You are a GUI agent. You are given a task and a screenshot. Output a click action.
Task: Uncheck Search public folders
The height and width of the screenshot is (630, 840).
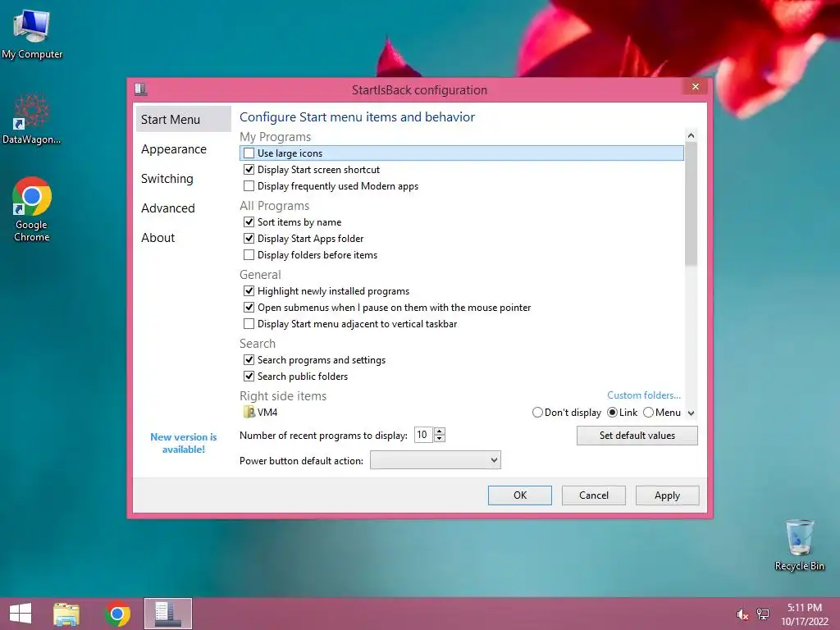click(249, 376)
